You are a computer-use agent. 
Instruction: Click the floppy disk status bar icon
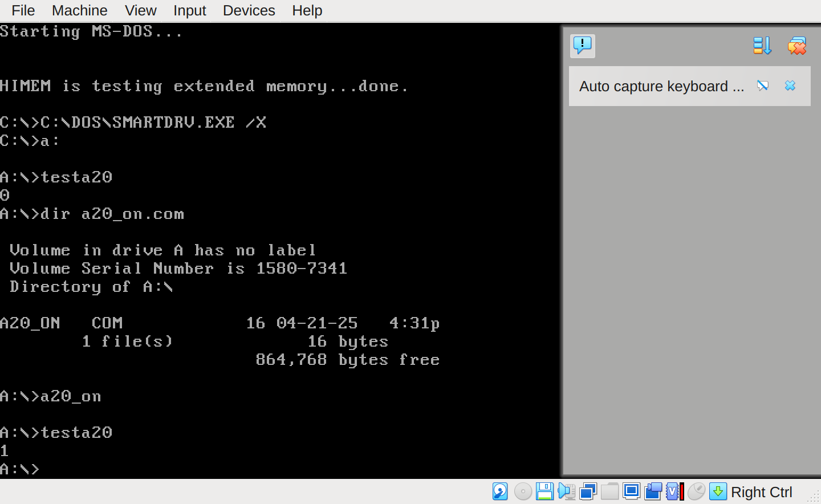(544, 491)
